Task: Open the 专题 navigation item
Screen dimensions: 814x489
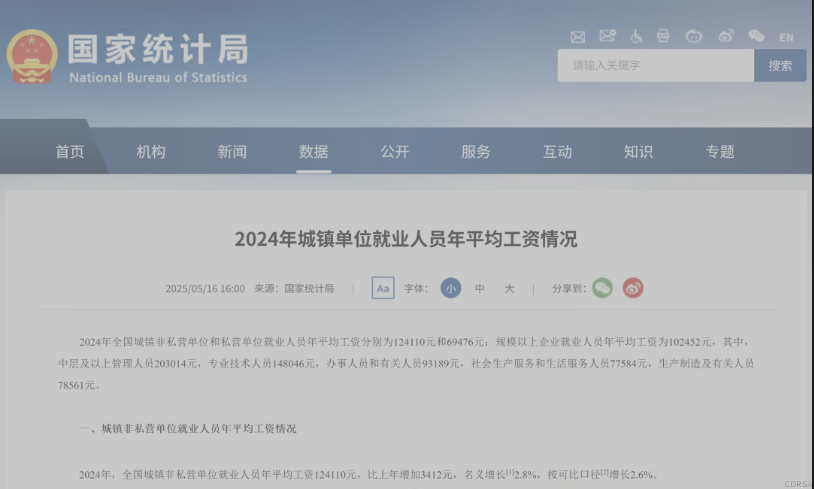Action: [x=720, y=152]
